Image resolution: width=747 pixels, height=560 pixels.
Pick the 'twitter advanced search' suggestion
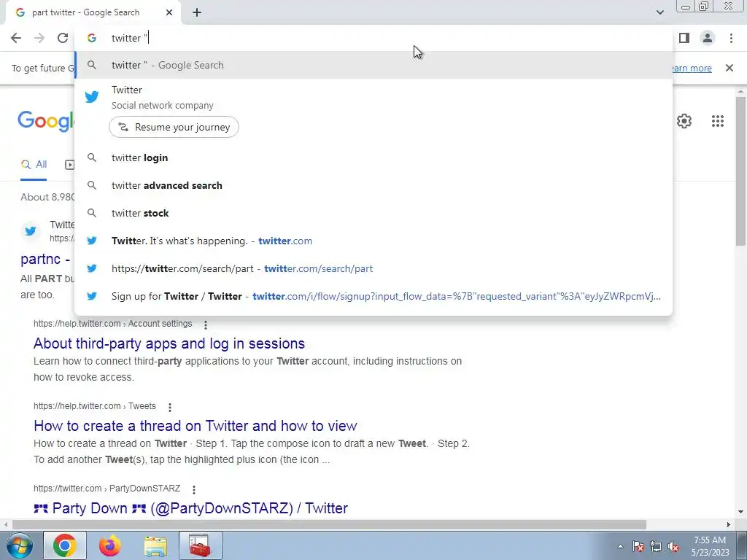tap(373, 185)
